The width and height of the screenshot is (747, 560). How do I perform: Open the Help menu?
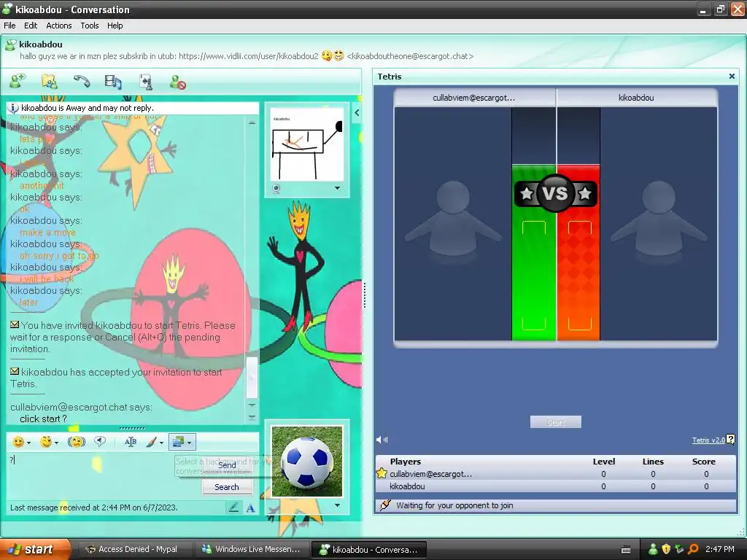click(x=115, y=26)
